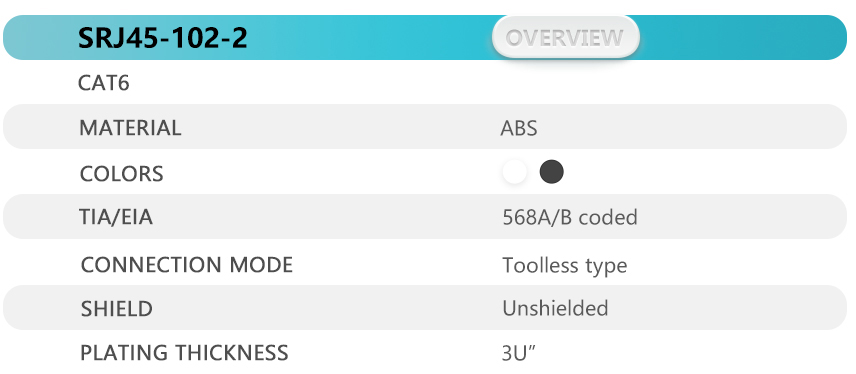
Task: Select the MATERIAL row label
Action: [x=130, y=128]
